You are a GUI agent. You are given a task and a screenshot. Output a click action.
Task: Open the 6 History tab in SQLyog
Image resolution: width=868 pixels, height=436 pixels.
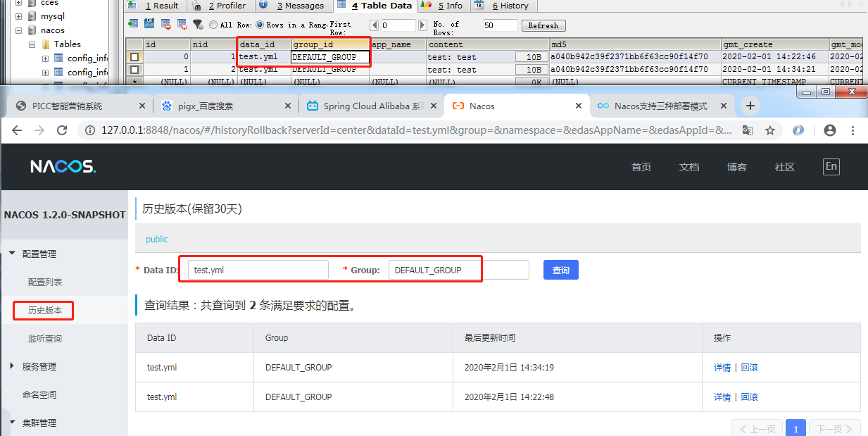(x=503, y=6)
